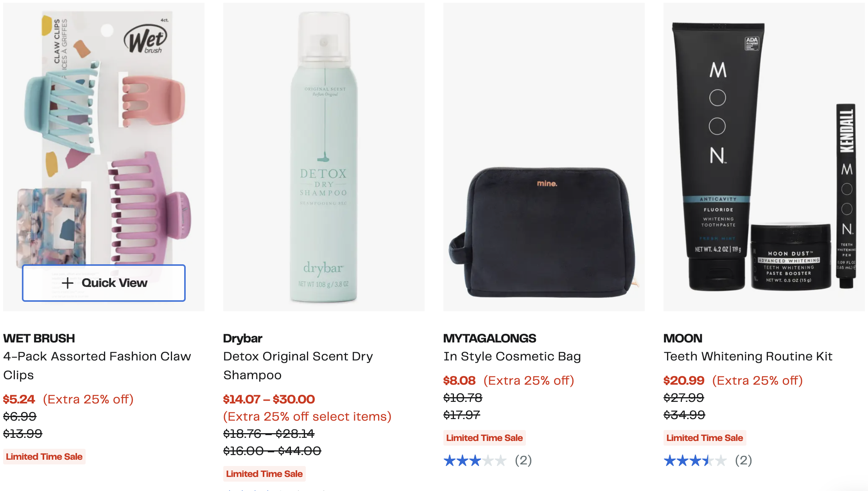868x491 pixels.
Task: Open Detox Original Scent Dry Shampoo link
Action: [298, 365]
